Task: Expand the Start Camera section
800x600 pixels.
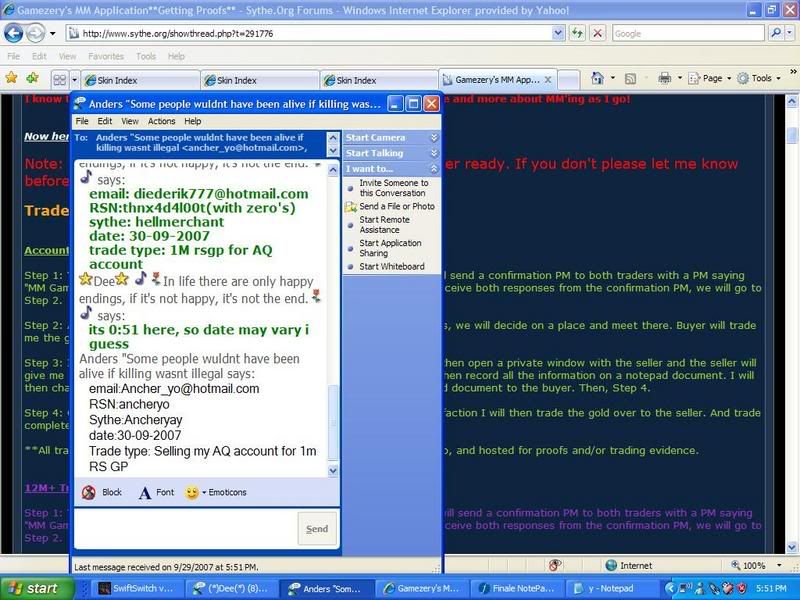Action: (x=434, y=138)
